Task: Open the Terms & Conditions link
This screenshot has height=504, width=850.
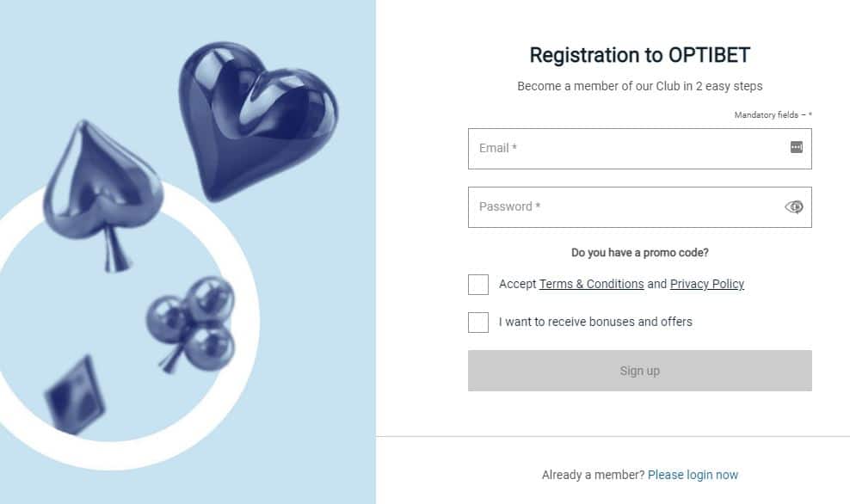Action: coord(591,284)
